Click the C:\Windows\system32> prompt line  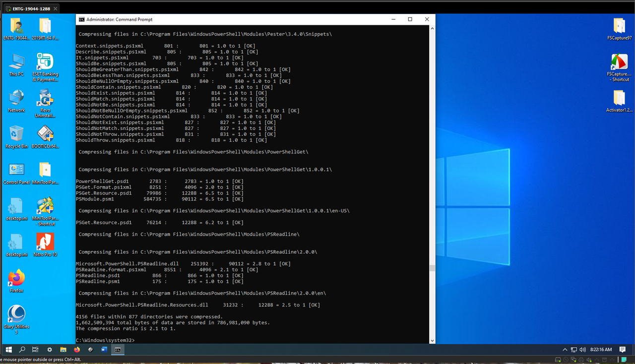[105, 340]
